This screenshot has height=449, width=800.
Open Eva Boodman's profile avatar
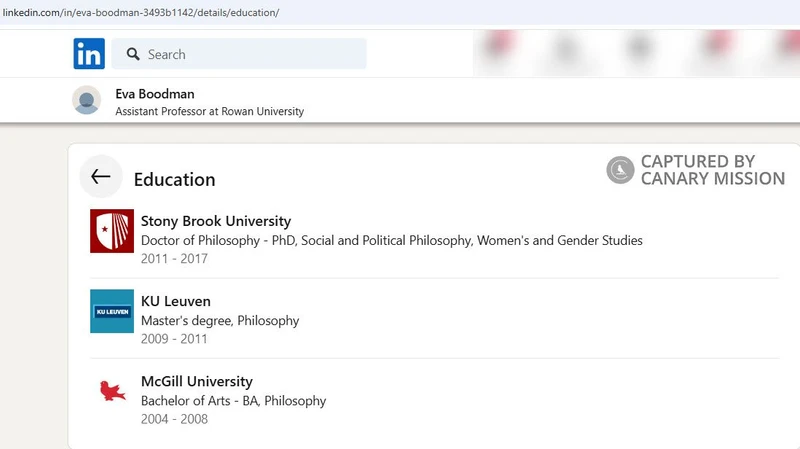pyautogui.click(x=87, y=100)
